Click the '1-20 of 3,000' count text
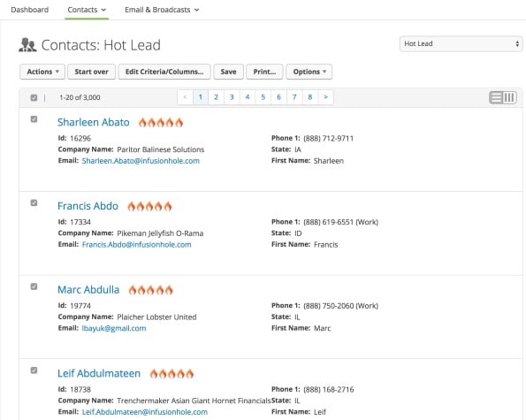Viewport: 526px width, 420px height. [80, 97]
